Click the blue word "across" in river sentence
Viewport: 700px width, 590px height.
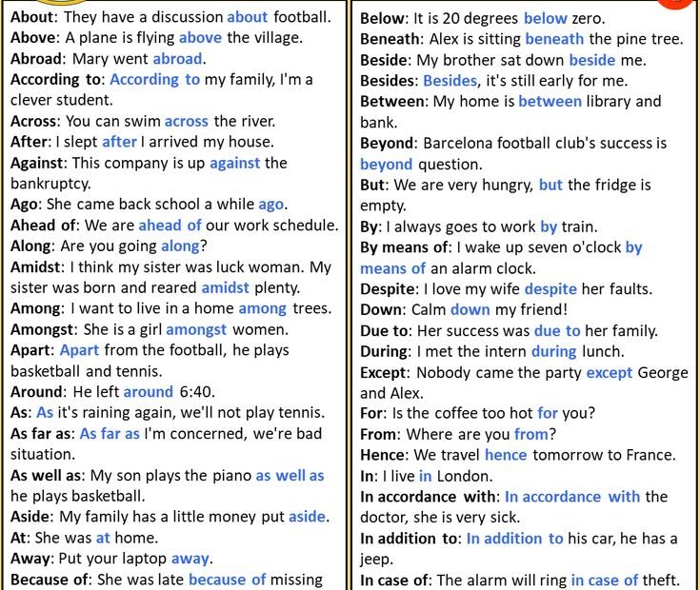[187, 121]
